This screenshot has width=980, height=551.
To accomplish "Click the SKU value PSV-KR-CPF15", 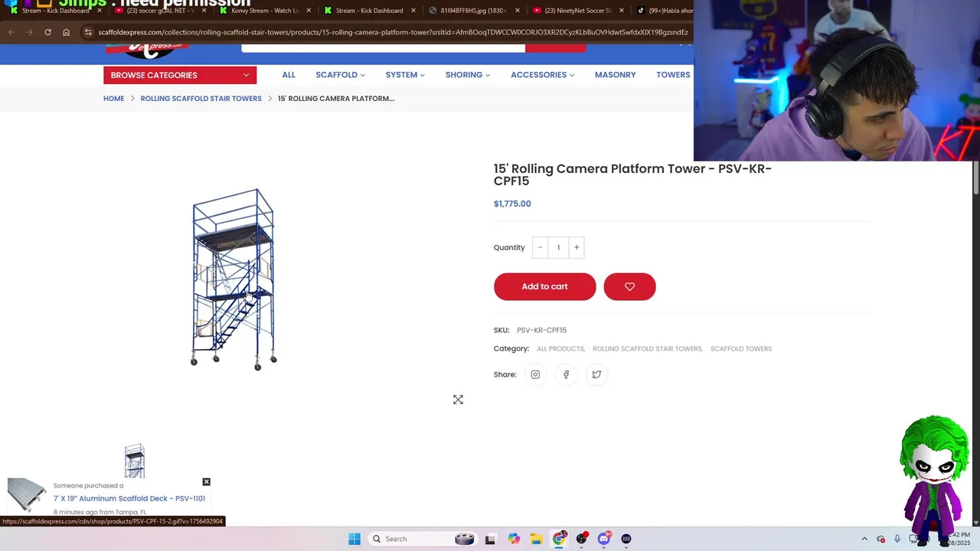I will tap(541, 331).
